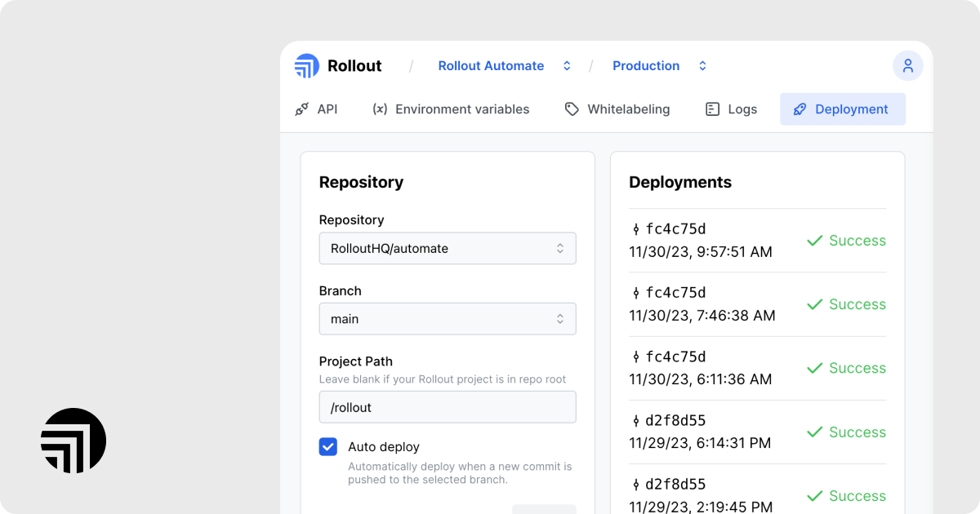980x514 pixels.
Task: Switch to the API tab
Action: [x=316, y=109]
